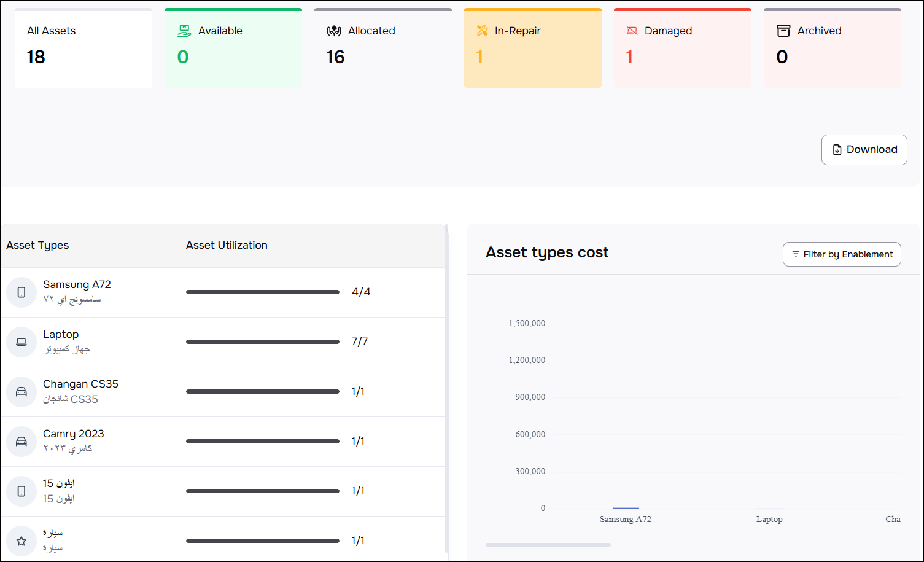Image resolution: width=924 pixels, height=562 pixels.
Task: Click the laptop icon in Laptop row
Action: point(21,342)
